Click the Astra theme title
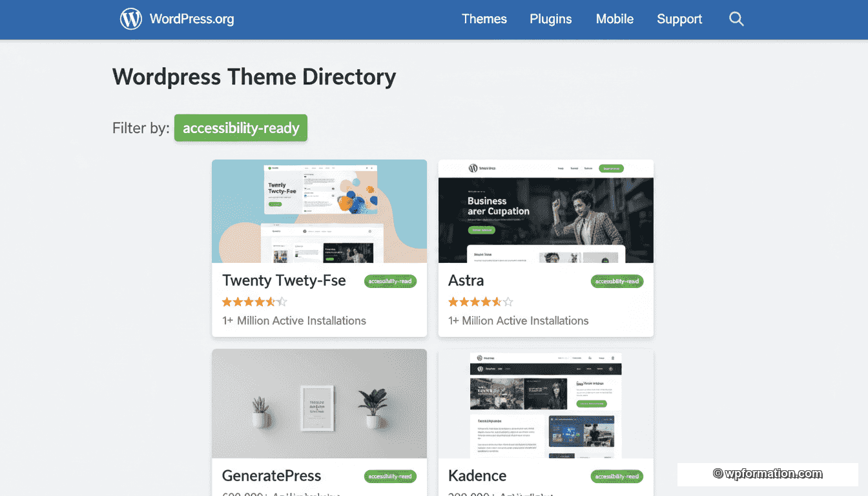The image size is (868, 496). click(466, 280)
